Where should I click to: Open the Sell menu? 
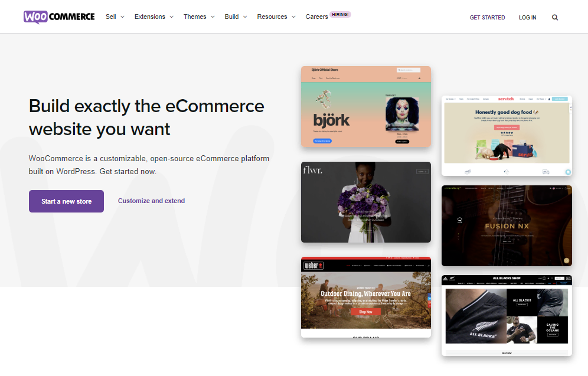[x=110, y=17]
